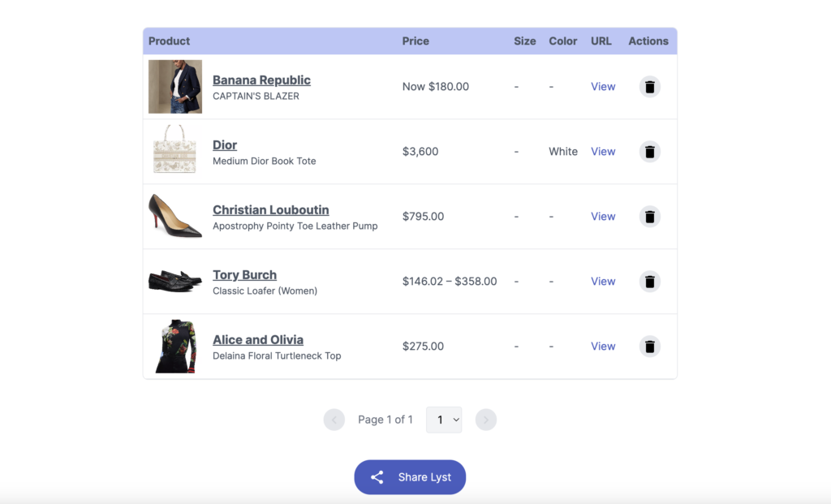The height and width of the screenshot is (504, 831).
Task: Delete the Banana Republic blazer item
Action: pyautogui.click(x=649, y=87)
